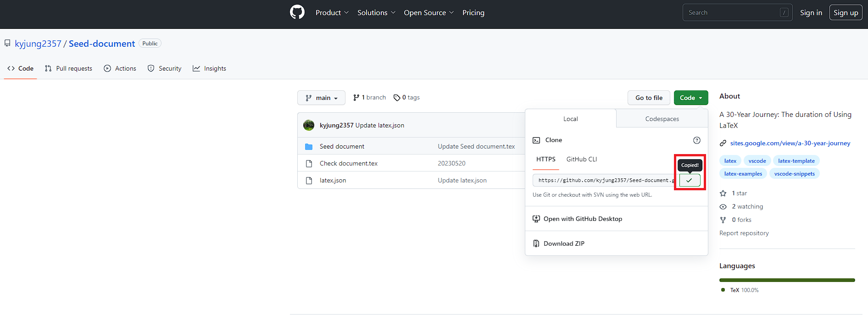Viewport: 868px width, 315px height.
Task: Click the kyjung2357 commit author avatar
Action: tap(309, 125)
